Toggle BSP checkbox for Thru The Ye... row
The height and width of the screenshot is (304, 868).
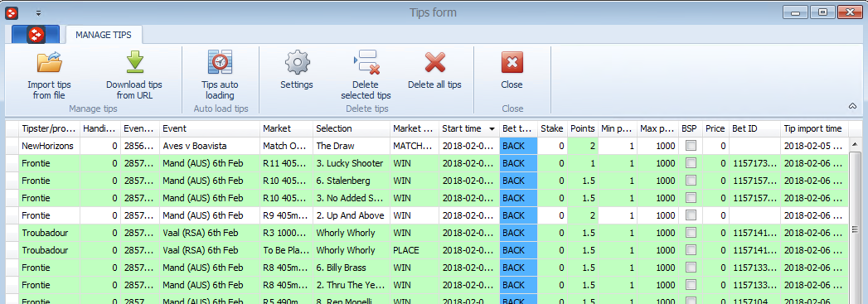pos(691,285)
